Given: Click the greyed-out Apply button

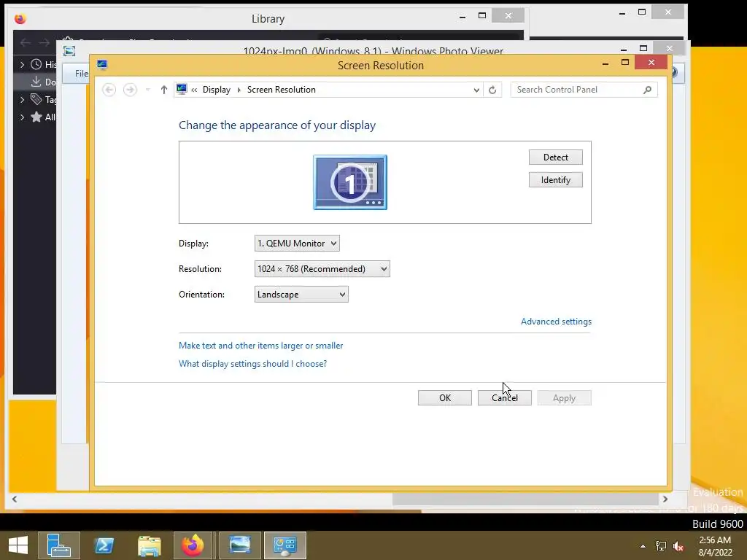Looking at the screenshot, I should pyautogui.click(x=564, y=398).
